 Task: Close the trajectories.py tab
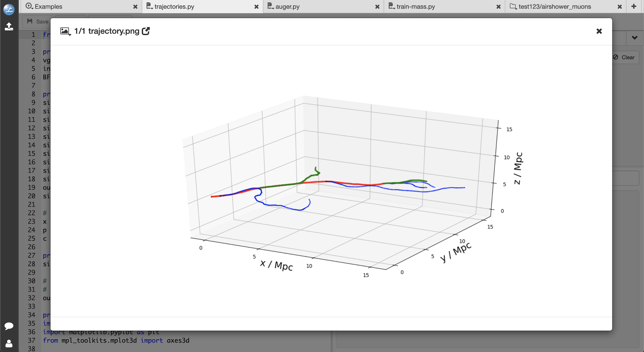coord(256,7)
